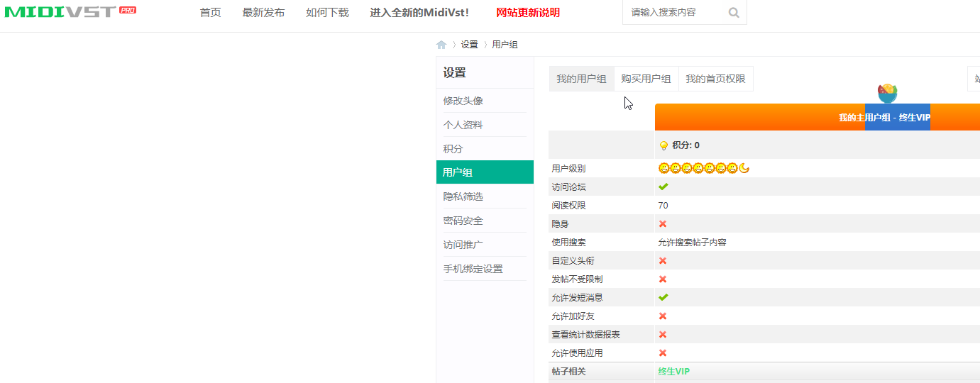Click the moon icon in 用户级别 row
The width and height of the screenshot is (980, 383).
click(744, 168)
